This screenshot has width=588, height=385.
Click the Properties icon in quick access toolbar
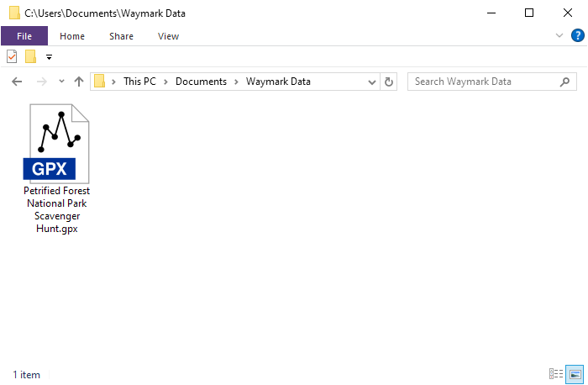12,56
